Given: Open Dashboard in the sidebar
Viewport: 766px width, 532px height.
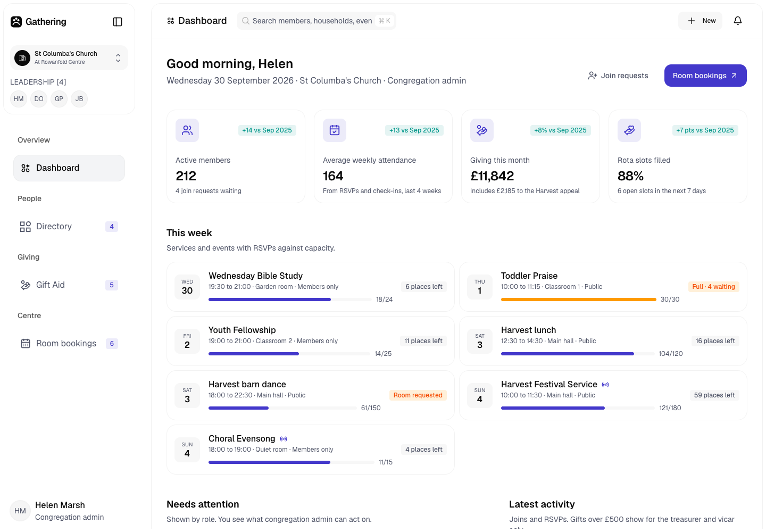Looking at the screenshot, I should [x=69, y=168].
